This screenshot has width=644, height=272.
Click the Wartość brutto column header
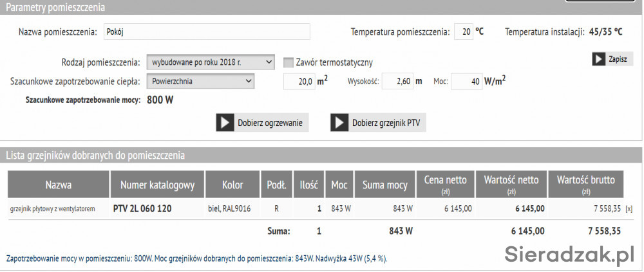[x=586, y=185]
